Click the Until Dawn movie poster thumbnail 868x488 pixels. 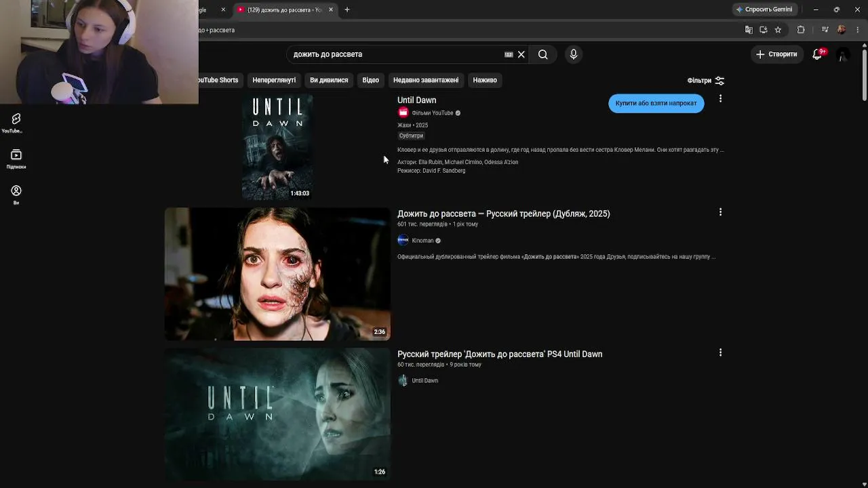click(277, 147)
